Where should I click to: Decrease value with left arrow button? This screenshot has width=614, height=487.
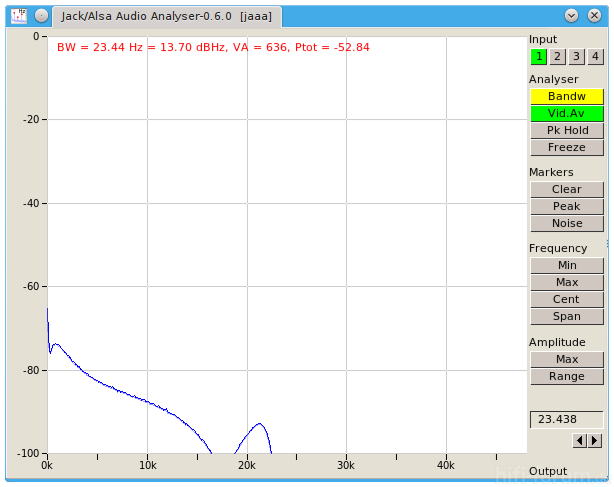coord(579,441)
